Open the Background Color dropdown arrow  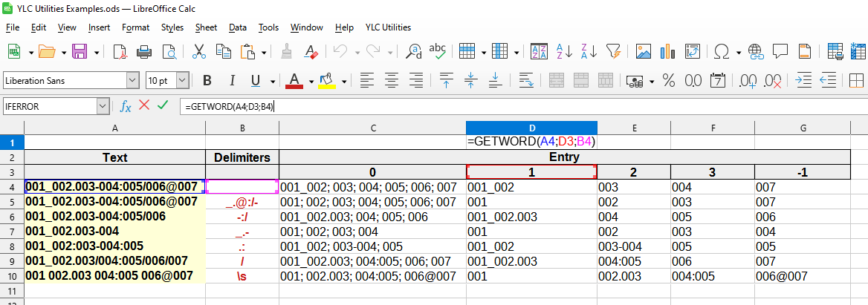pyautogui.click(x=344, y=81)
